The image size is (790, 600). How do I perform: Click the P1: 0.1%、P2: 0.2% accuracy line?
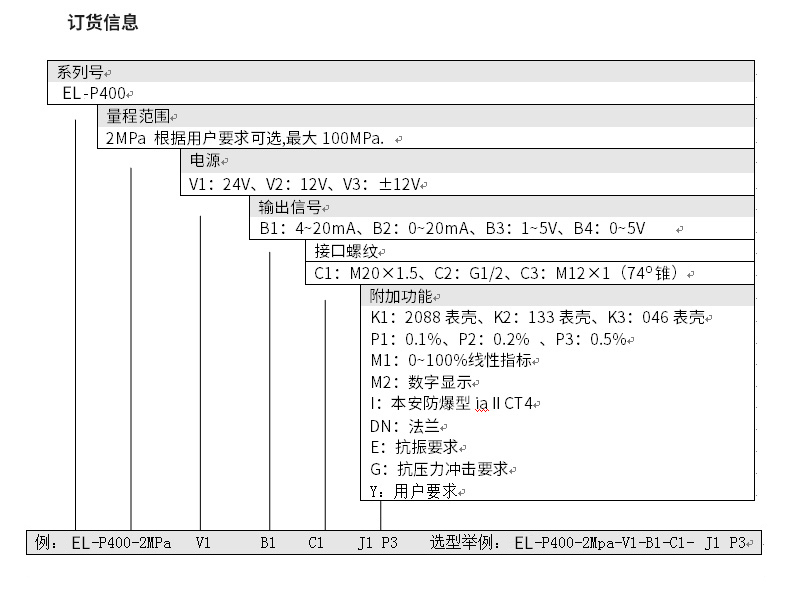[498, 339]
